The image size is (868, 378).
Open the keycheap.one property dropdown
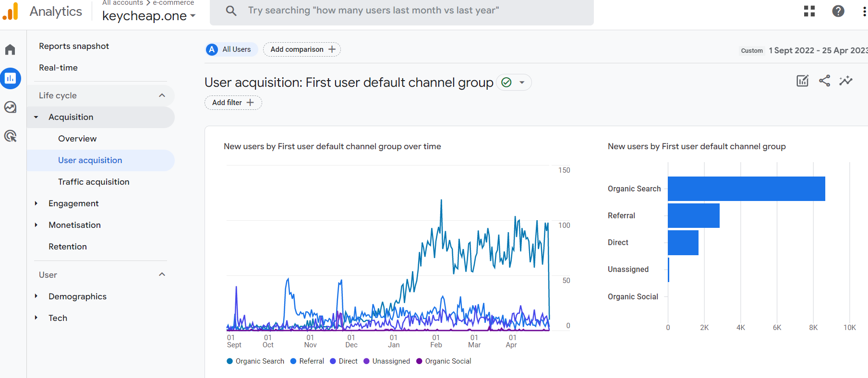tap(149, 16)
